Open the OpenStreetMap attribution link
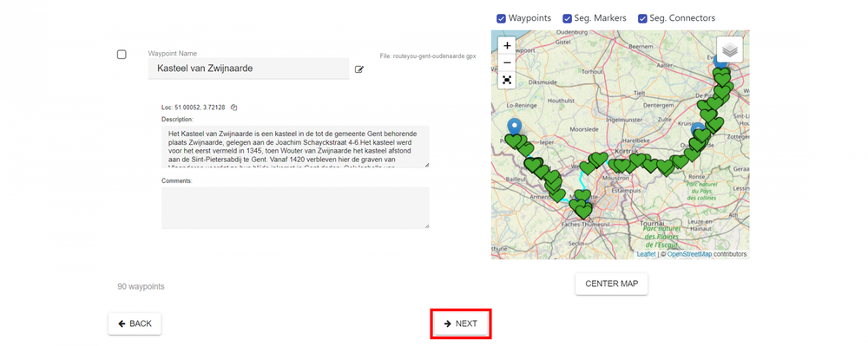The image size is (868, 346). point(689,254)
